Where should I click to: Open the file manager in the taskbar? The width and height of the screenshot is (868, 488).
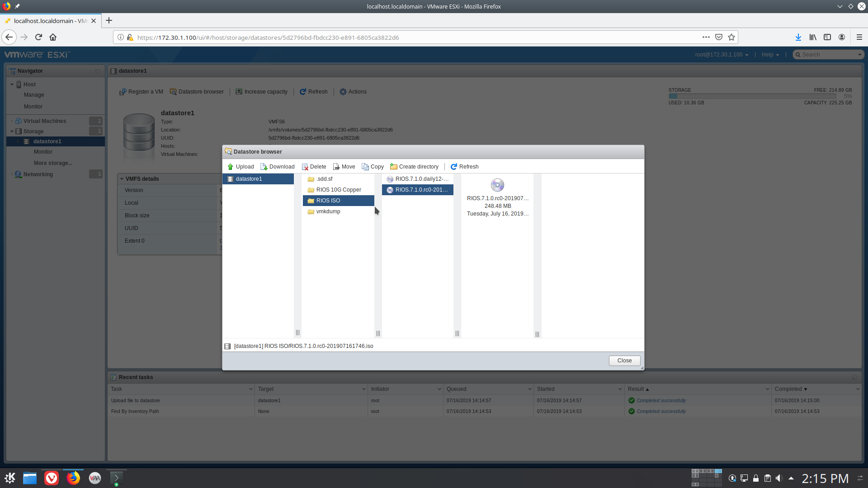(x=30, y=478)
